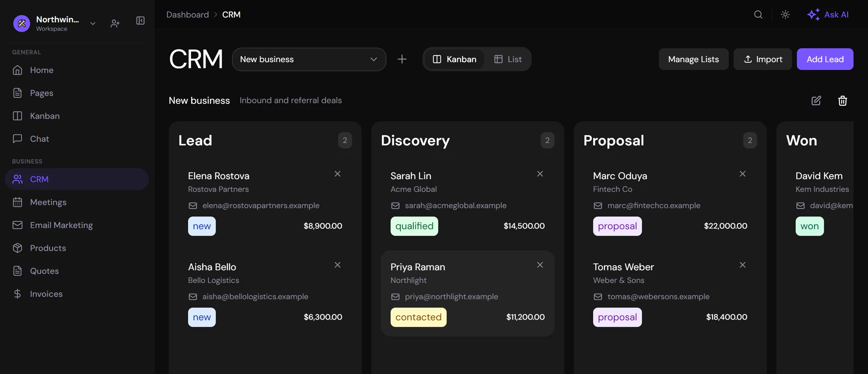The height and width of the screenshot is (374, 868).
Task: Click the Dashboard breadcrumb link
Action: point(188,14)
